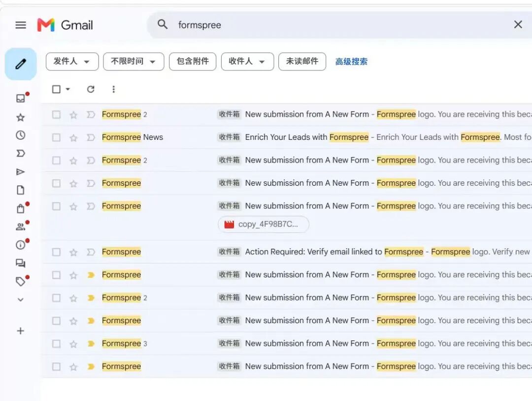Open the 发件人 sender filter dropdown

pyautogui.click(x=72, y=62)
